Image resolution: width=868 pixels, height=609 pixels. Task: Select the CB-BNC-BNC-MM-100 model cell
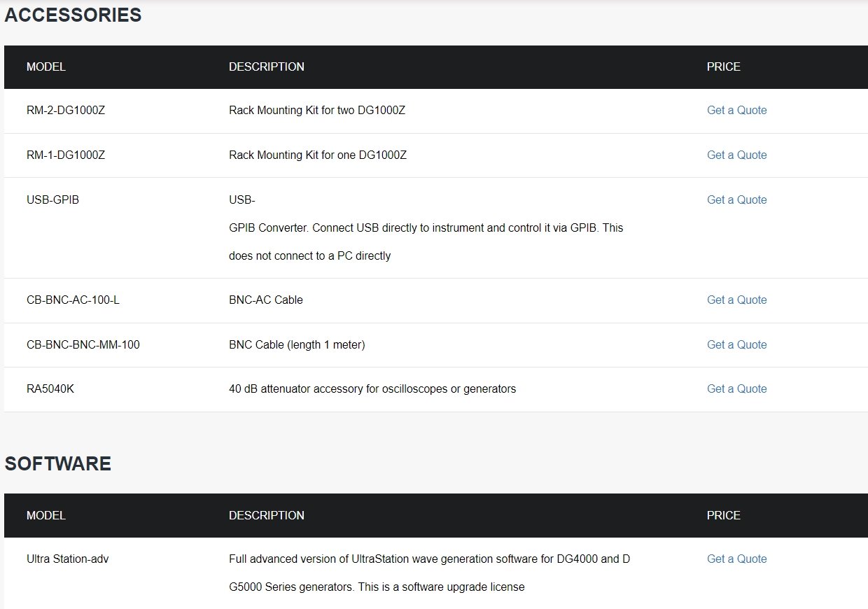click(83, 344)
